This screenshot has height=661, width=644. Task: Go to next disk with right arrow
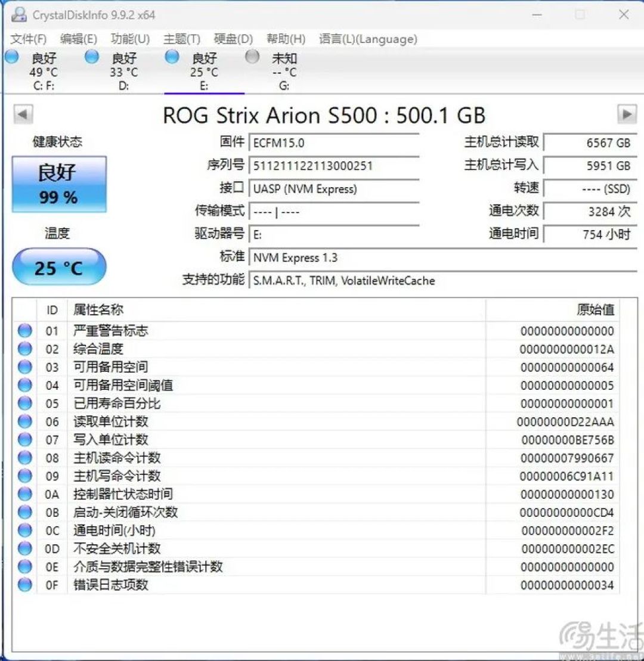pyautogui.click(x=627, y=114)
